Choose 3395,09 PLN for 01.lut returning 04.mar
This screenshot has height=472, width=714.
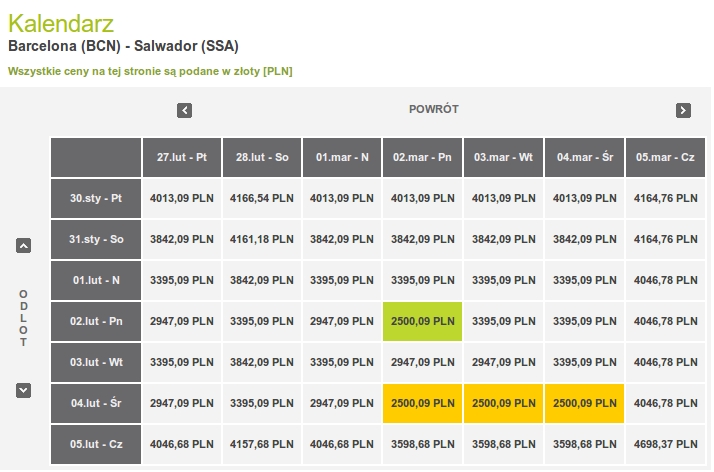(585, 280)
